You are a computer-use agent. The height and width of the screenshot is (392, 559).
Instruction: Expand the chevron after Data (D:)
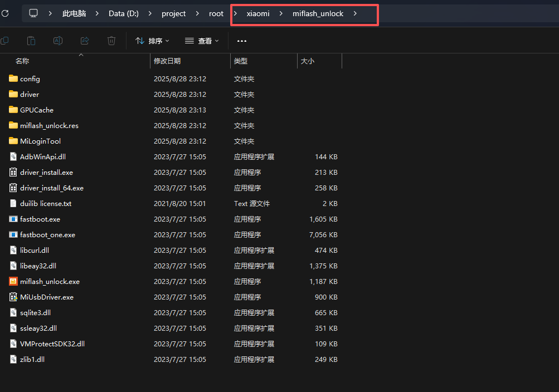[150, 13]
